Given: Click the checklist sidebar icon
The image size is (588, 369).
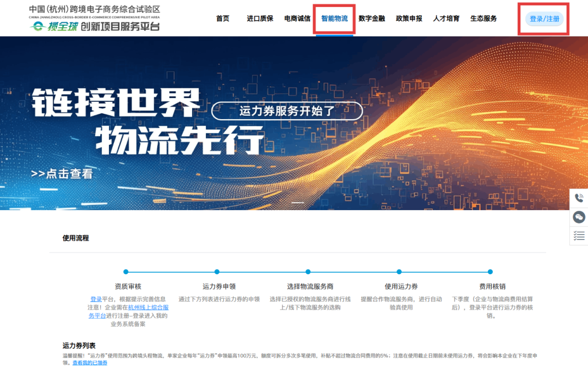Looking at the screenshot, I should click(x=579, y=236).
